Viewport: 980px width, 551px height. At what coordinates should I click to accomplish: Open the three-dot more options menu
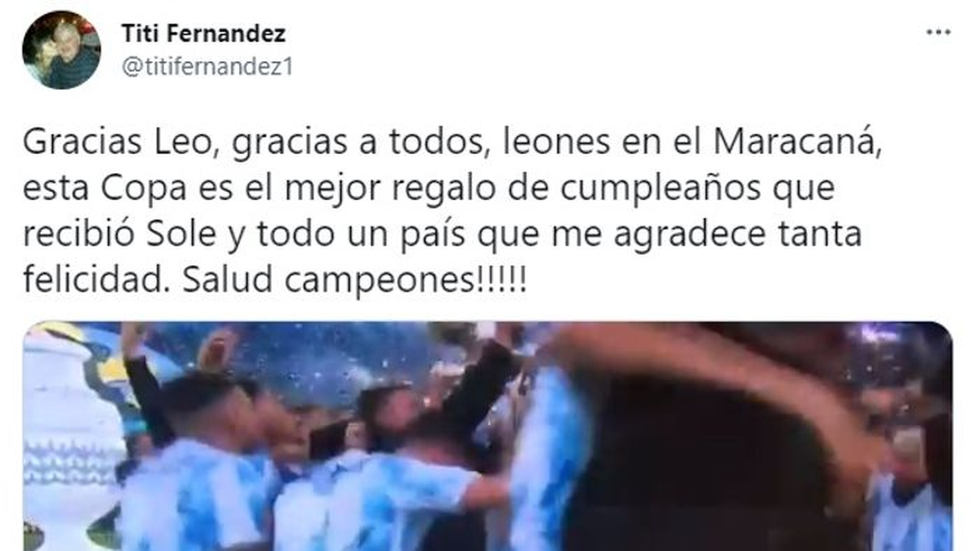point(937,33)
